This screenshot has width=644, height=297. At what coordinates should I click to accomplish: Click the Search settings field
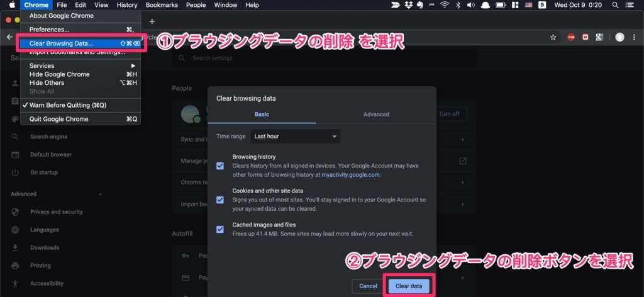[325, 59]
